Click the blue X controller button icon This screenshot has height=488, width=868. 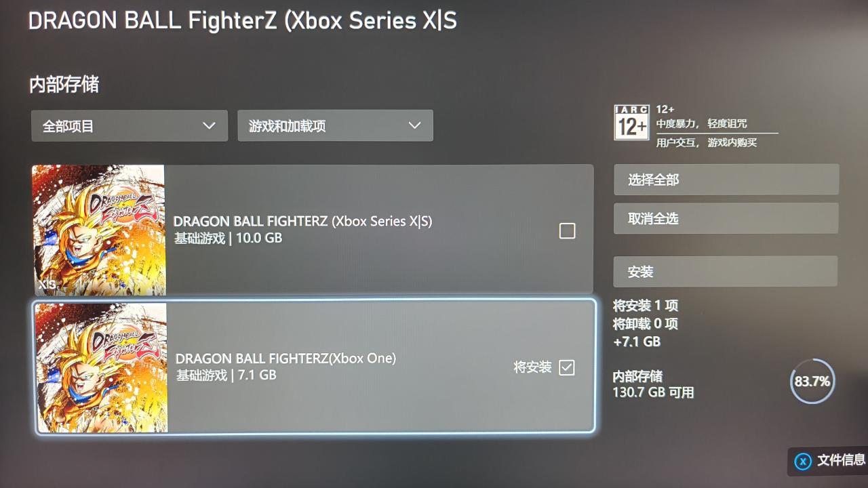pyautogui.click(x=803, y=462)
